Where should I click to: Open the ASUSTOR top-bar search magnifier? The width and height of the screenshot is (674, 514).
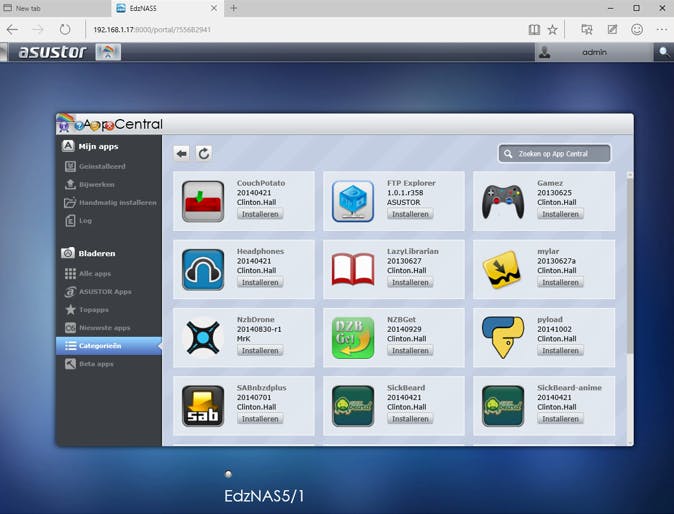(664, 52)
